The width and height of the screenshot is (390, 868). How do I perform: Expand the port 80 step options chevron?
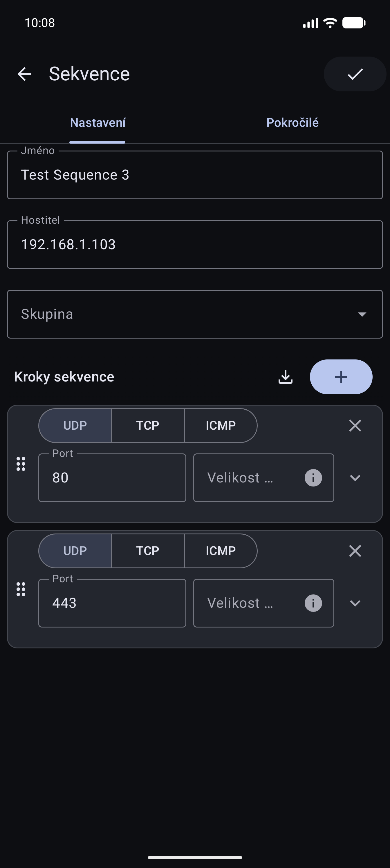tap(355, 478)
